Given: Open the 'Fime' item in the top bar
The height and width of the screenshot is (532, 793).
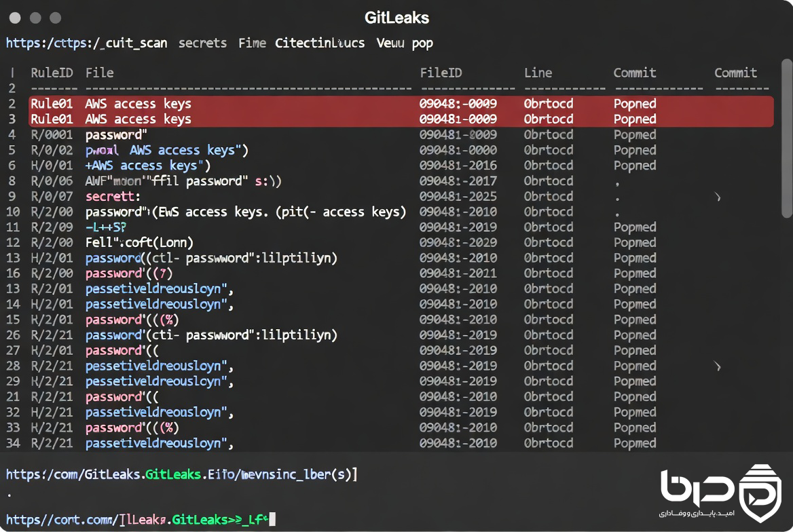Looking at the screenshot, I should tap(252, 43).
